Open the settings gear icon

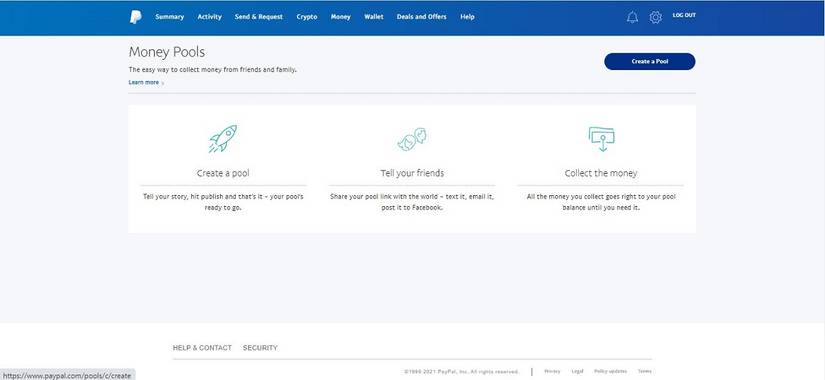pos(655,17)
